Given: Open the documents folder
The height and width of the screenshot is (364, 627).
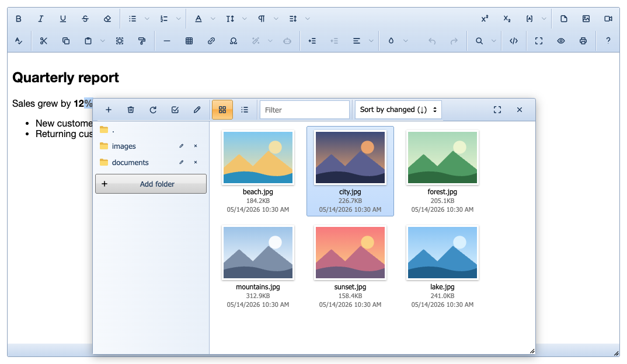Looking at the screenshot, I should [x=130, y=163].
